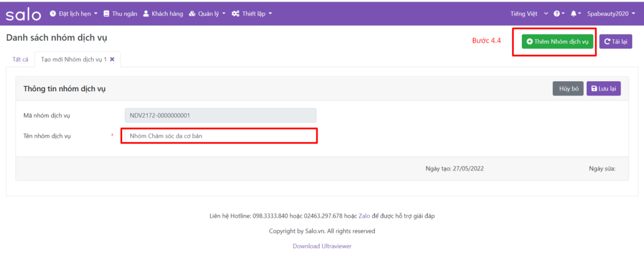Open the notifications bell icon
This screenshot has height=266, width=644.
point(575,14)
